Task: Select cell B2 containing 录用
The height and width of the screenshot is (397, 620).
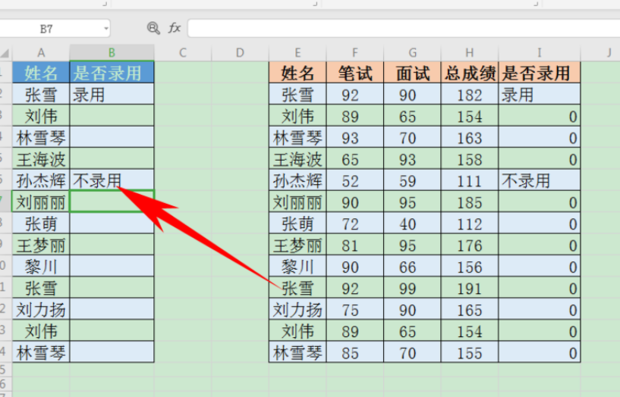Action: coord(112,94)
